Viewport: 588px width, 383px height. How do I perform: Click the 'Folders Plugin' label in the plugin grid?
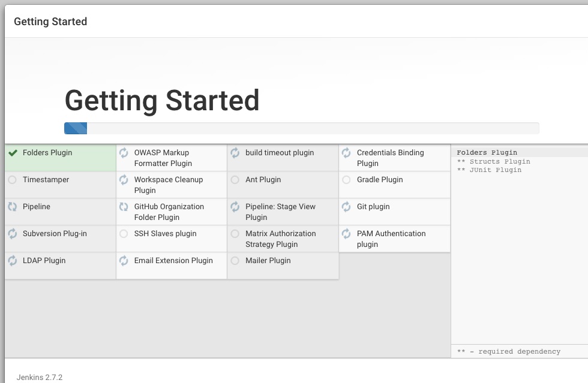point(47,153)
